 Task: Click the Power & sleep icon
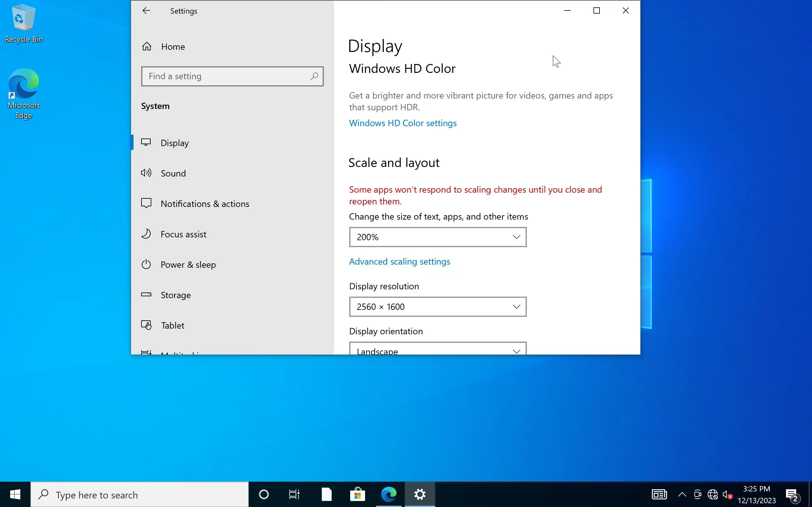coord(146,265)
